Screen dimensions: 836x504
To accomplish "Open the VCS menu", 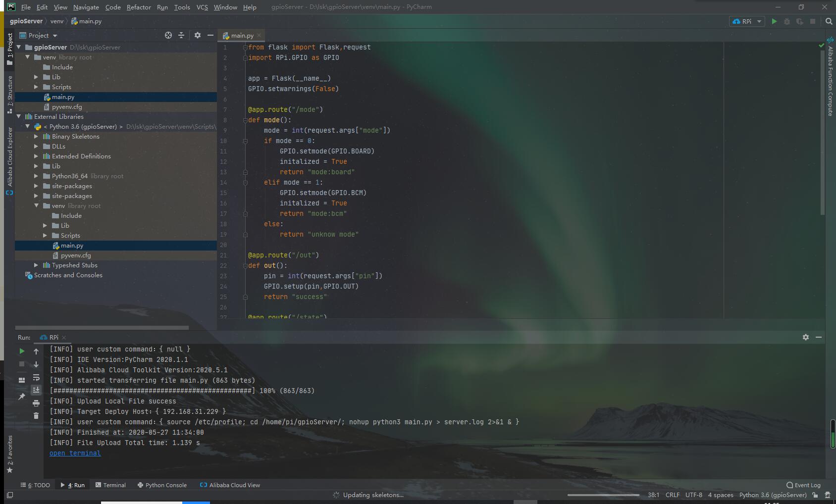I will (x=202, y=7).
